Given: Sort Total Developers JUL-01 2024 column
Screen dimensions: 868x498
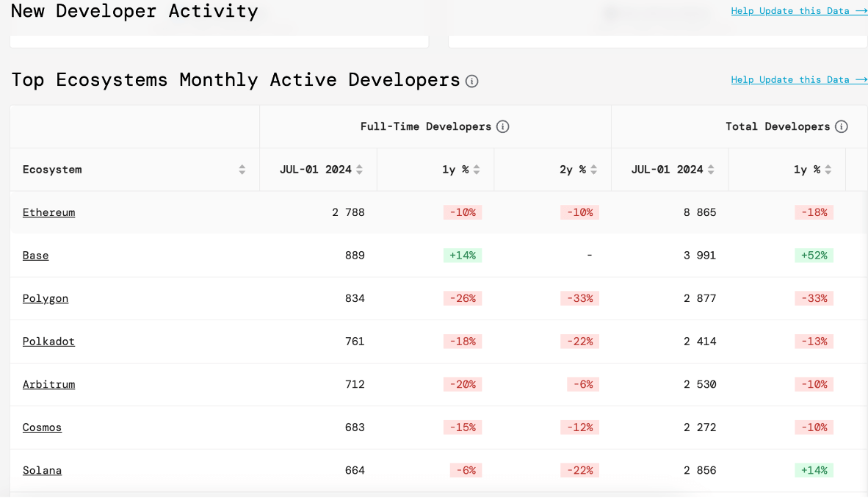Looking at the screenshot, I should (x=711, y=170).
